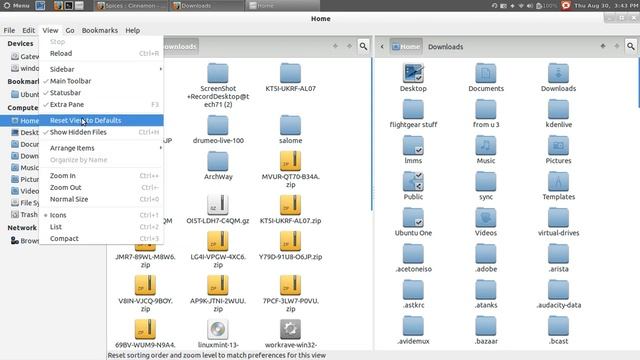Screen dimensions: 640x360
Task: Click search icon in left pane toolbar
Action: pyautogui.click(x=363, y=46)
